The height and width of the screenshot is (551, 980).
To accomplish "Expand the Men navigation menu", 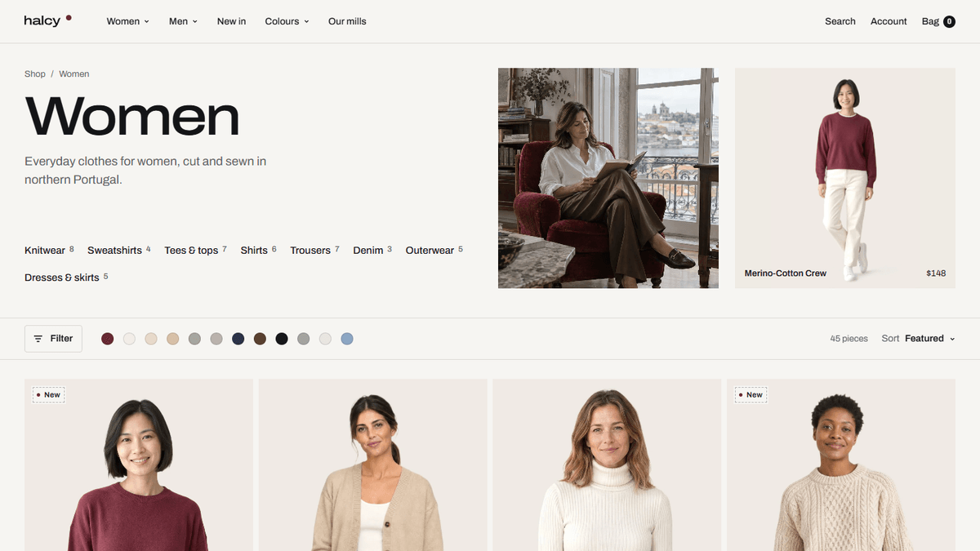I will point(183,21).
